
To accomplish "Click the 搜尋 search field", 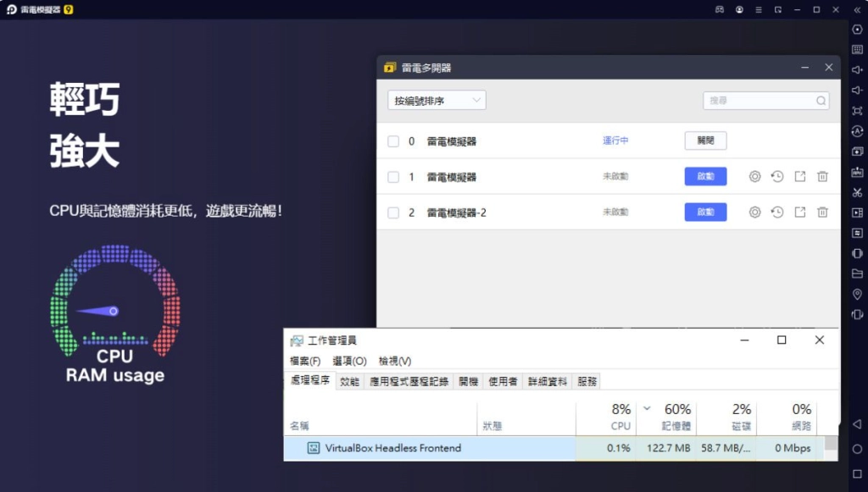I will point(759,101).
